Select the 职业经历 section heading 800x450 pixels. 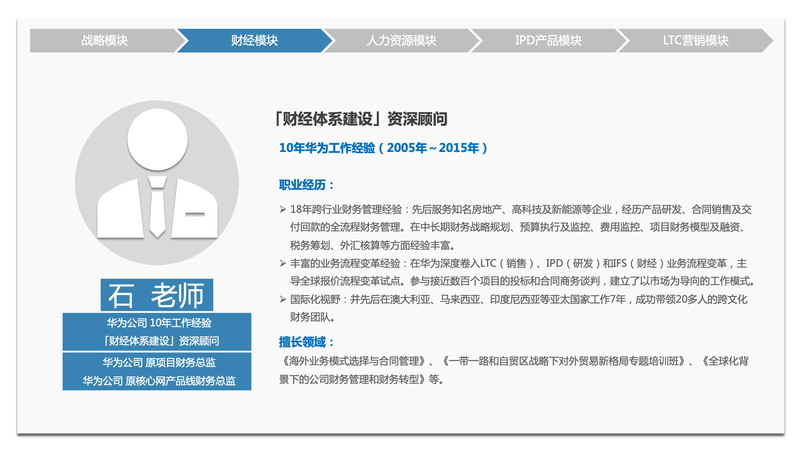tap(306, 185)
